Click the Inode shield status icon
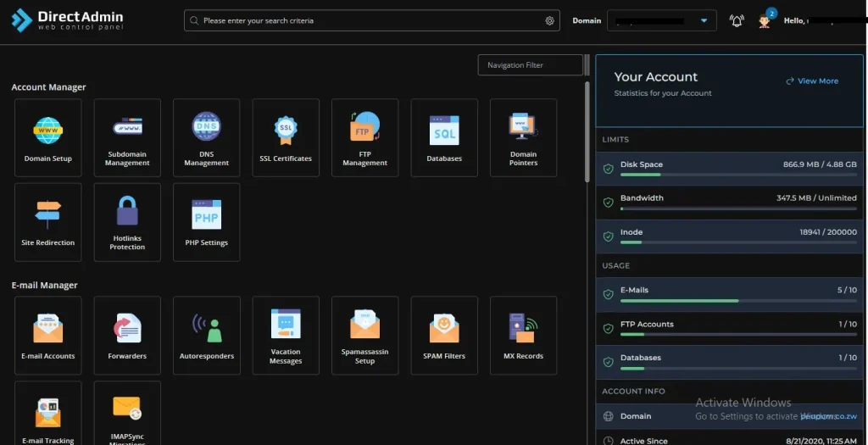Viewport: 868px width, 445px height. coord(608,236)
